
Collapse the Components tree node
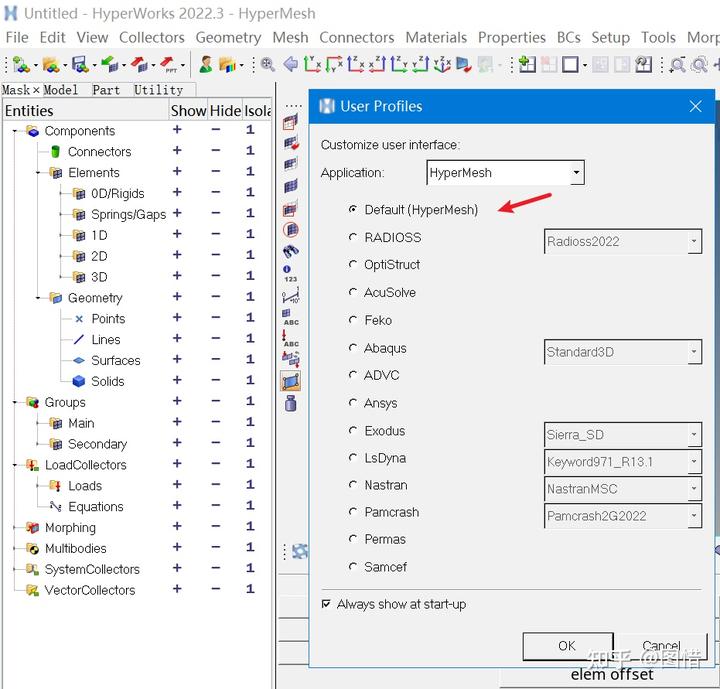[x=14, y=131]
